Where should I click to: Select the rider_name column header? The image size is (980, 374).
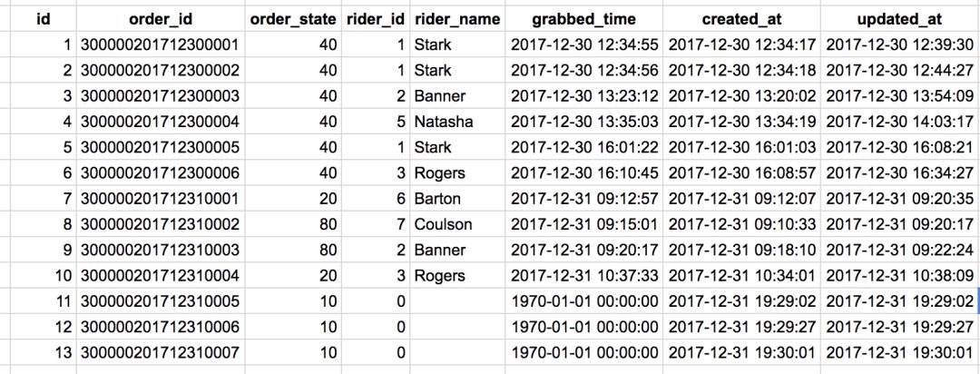[x=454, y=18]
